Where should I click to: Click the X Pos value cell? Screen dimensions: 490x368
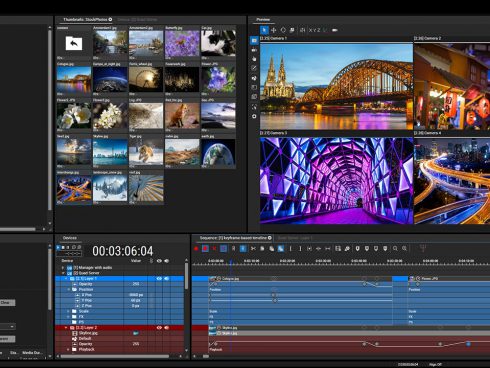coord(136,295)
